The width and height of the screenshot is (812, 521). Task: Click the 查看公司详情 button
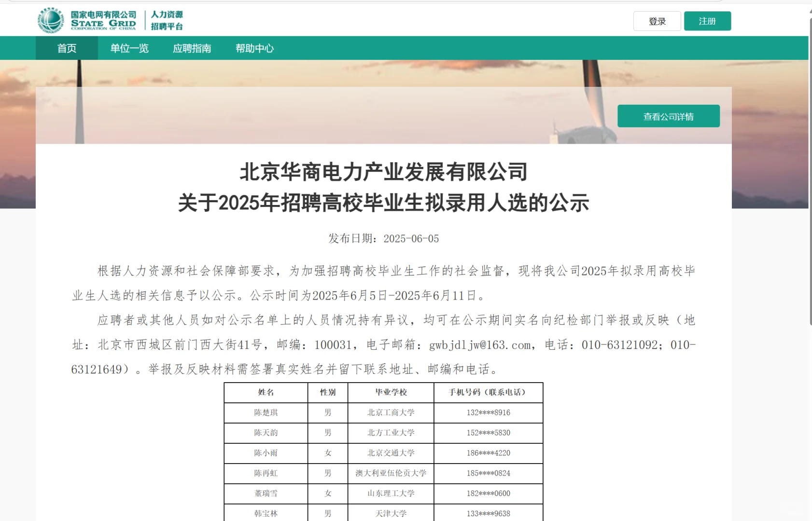pos(668,116)
